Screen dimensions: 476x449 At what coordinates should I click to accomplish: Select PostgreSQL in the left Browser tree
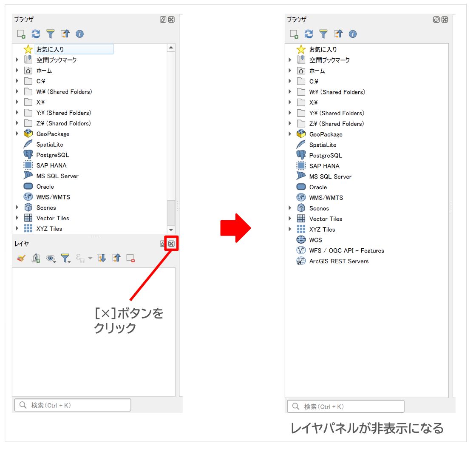coord(53,155)
